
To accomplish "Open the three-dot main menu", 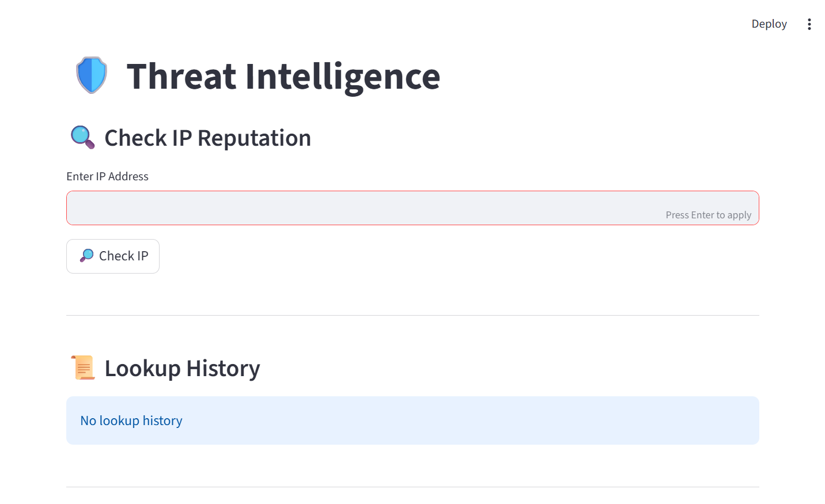I will coord(809,24).
